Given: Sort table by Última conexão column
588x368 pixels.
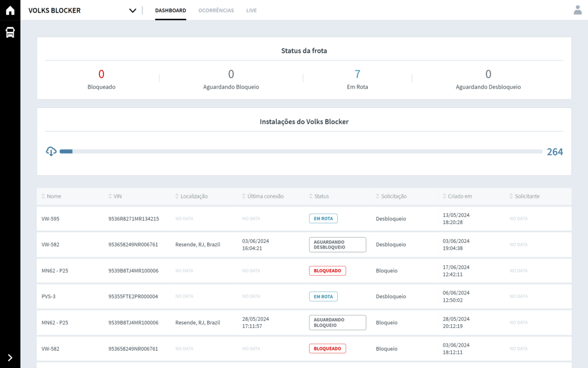Looking at the screenshot, I should coord(263,196).
